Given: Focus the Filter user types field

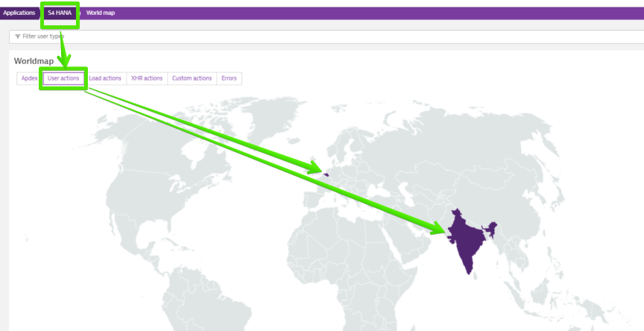Looking at the screenshot, I should [326, 37].
